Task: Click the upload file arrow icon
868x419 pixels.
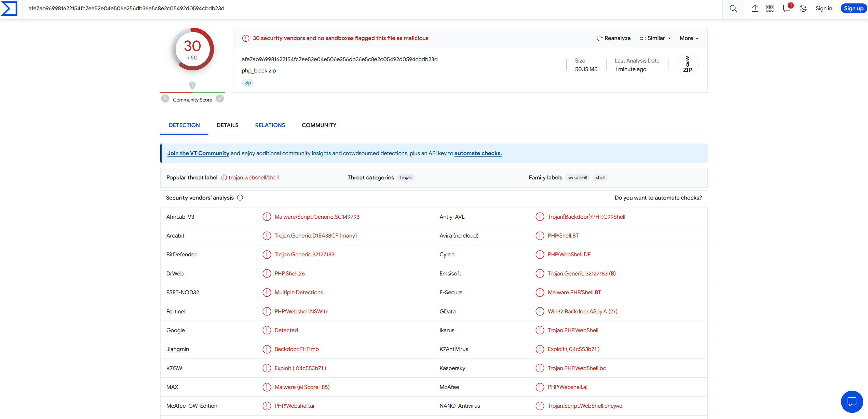Action: point(755,9)
